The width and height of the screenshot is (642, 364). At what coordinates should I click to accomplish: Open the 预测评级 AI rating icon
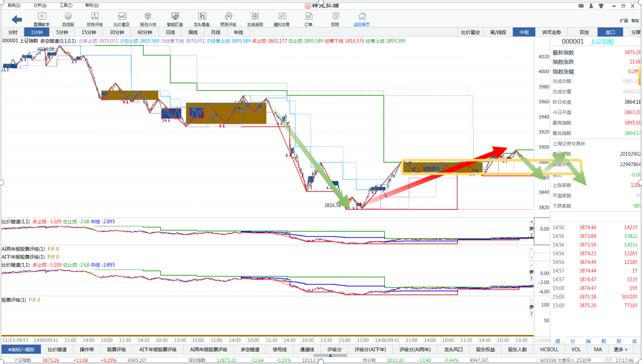point(228,19)
